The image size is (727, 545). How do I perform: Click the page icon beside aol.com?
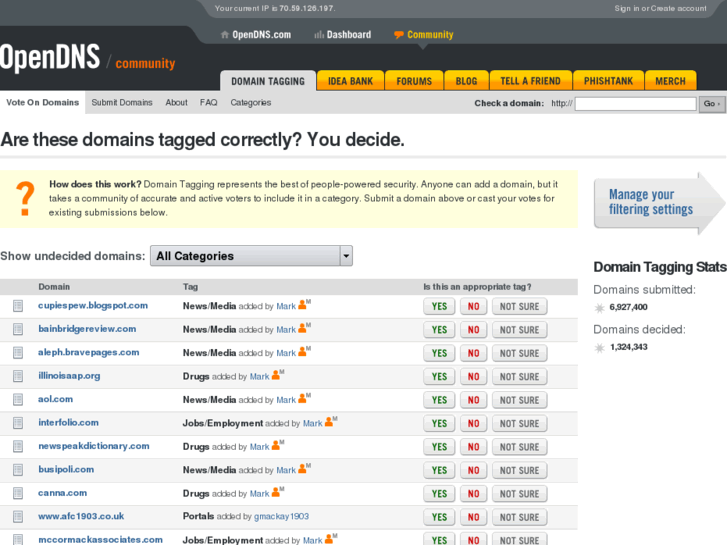pyautogui.click(x=18, y=399)
